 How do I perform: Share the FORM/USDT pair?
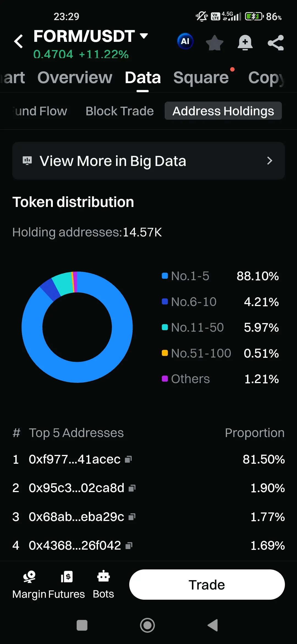[x=276, y=43]
